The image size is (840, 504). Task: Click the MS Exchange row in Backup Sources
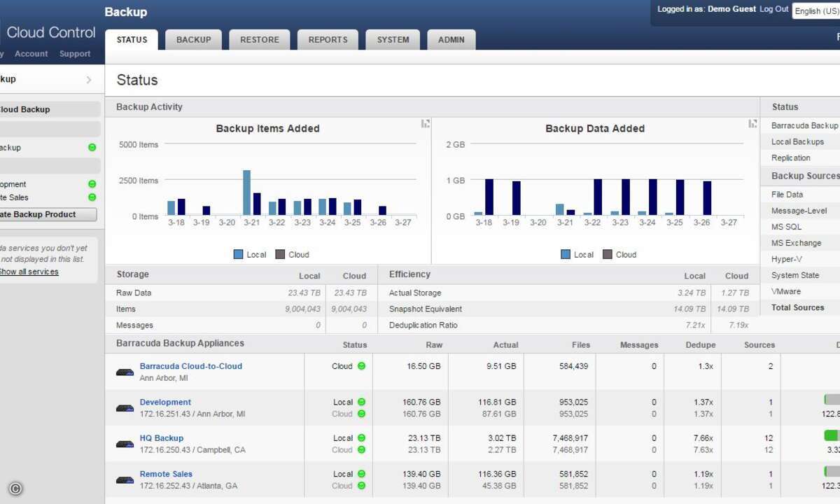[800, 243]
